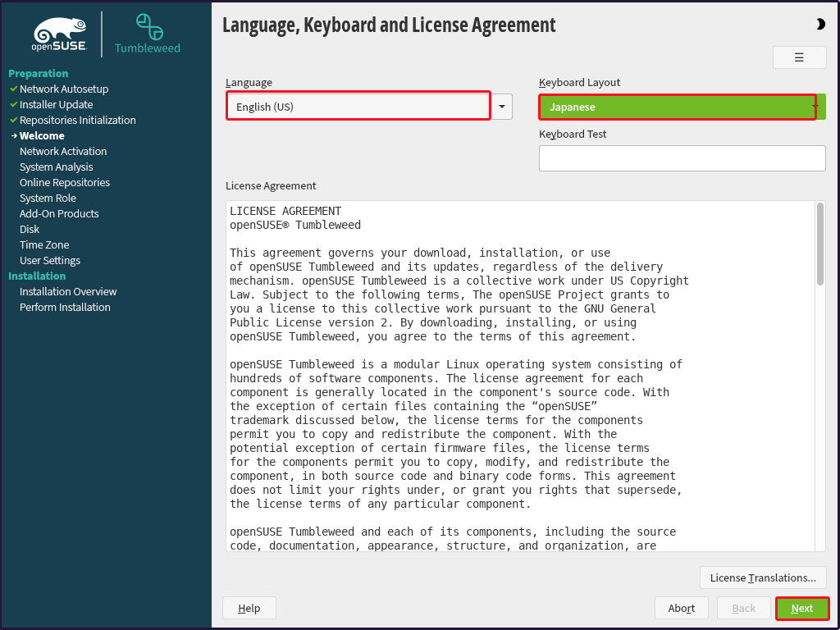Select User Settings step
Viewport: 840px width, 630px height.
click(50, 260)
